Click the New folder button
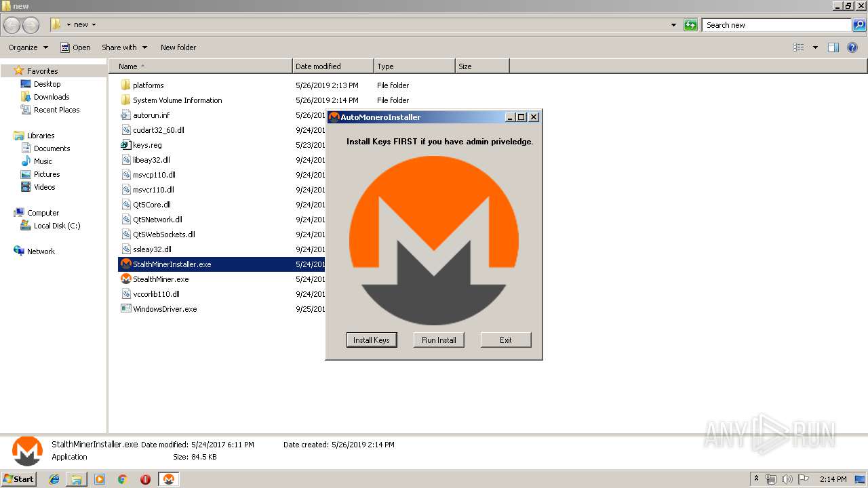Image resolution: width=868 pixels, height=488 pixels. pos(178,47)
